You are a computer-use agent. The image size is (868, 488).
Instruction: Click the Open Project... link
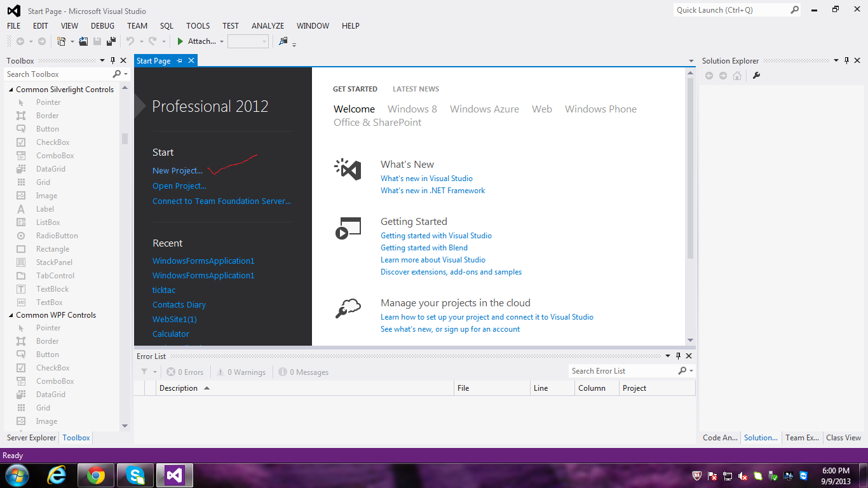(x=179, y=186)
